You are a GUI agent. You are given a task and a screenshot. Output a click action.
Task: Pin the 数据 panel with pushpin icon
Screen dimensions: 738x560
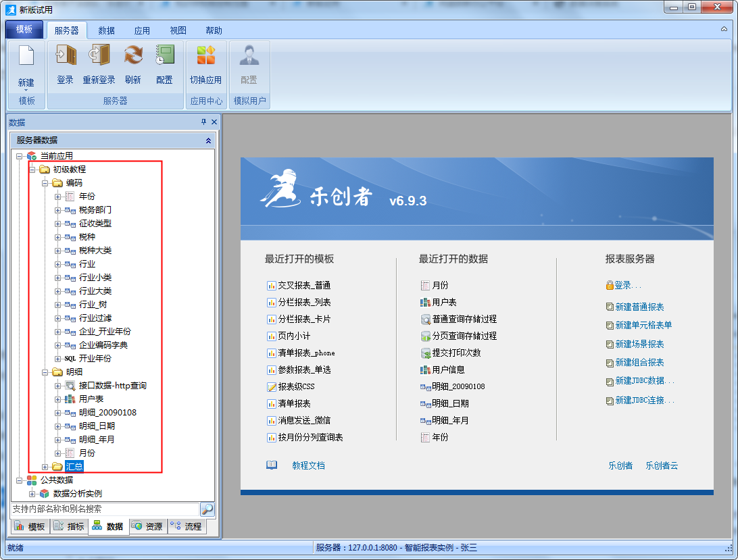(x=204, y=122)
